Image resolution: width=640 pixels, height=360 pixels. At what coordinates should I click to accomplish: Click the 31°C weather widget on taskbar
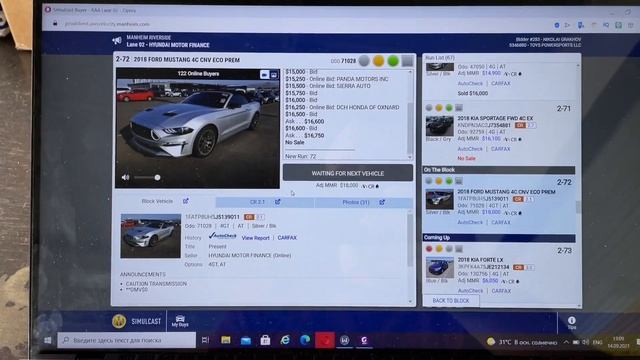click(522, 342)
